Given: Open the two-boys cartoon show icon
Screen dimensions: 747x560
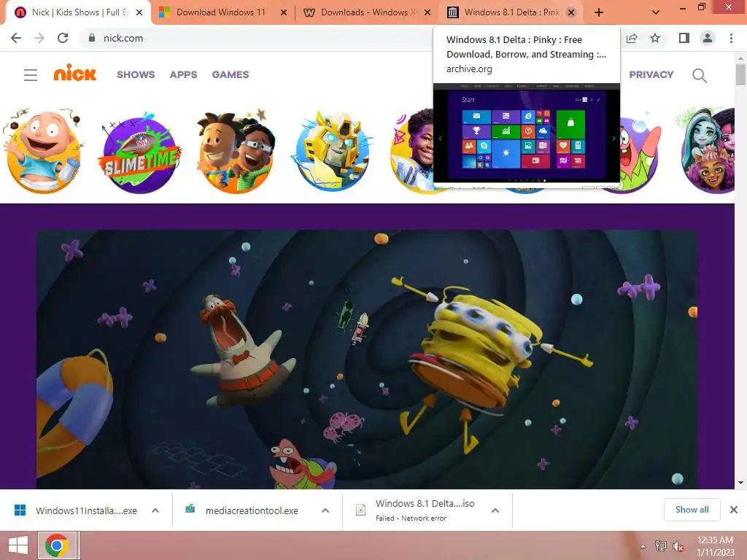Looking at the screenshot, I should (x=236, y=152).
